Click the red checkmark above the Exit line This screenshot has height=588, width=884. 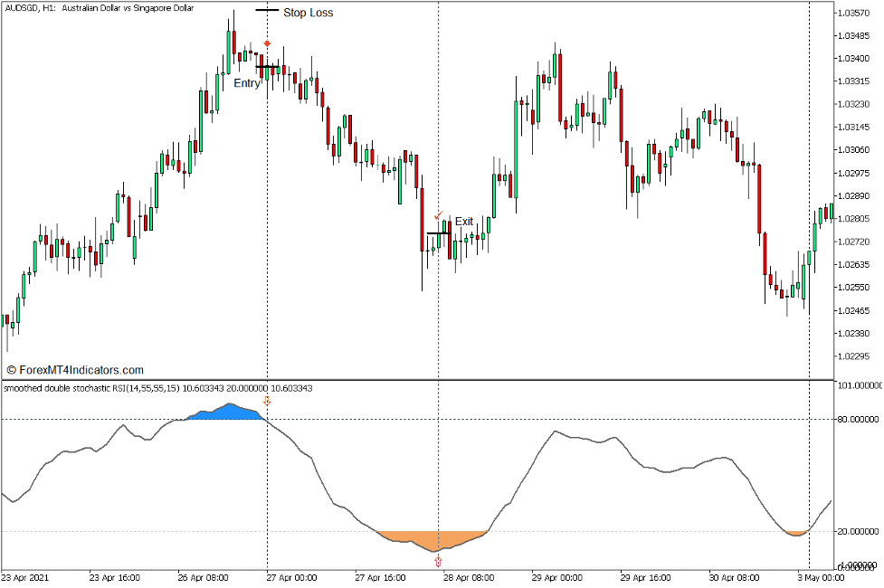point(439,215)
